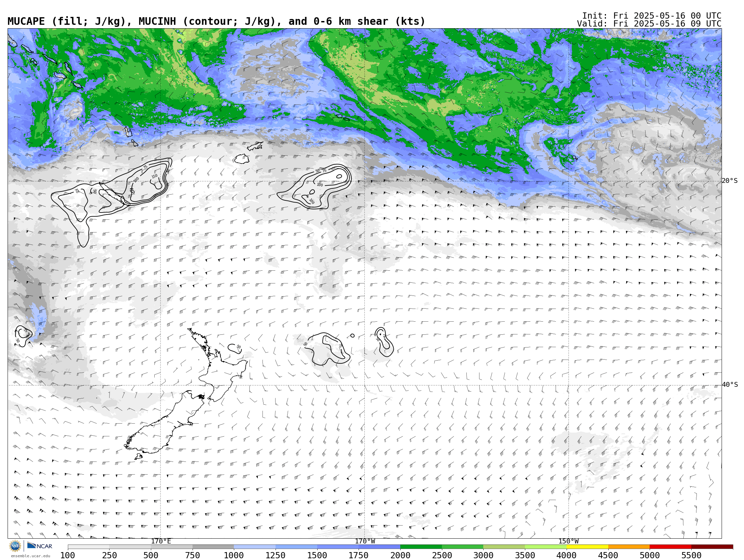The height and width of the screenshot is (560, 744).
Task: Click the colorbar swatch between 1000 and 1250
Action: pos(255,547)
